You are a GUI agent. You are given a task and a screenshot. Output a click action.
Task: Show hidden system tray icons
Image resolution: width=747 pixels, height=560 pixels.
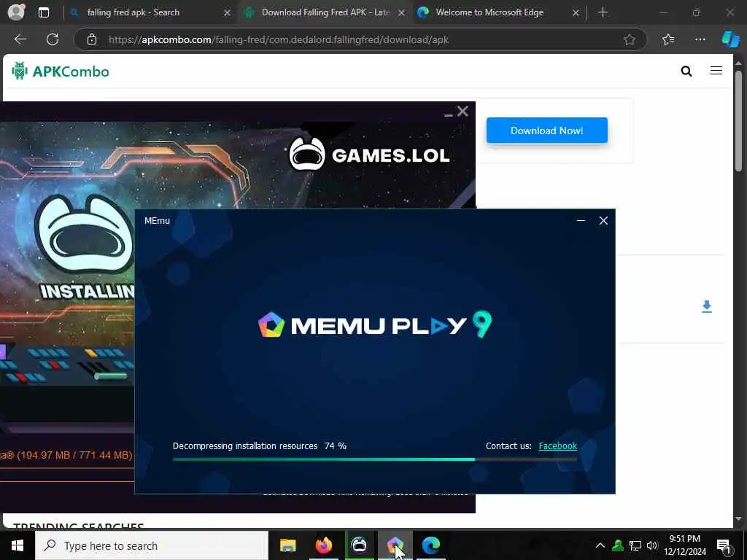tap(600, 545)
